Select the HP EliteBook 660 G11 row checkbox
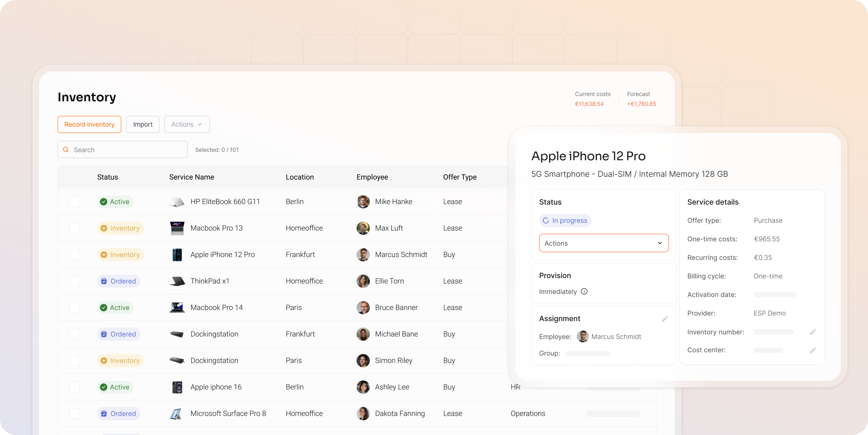 tap(74, 202)
